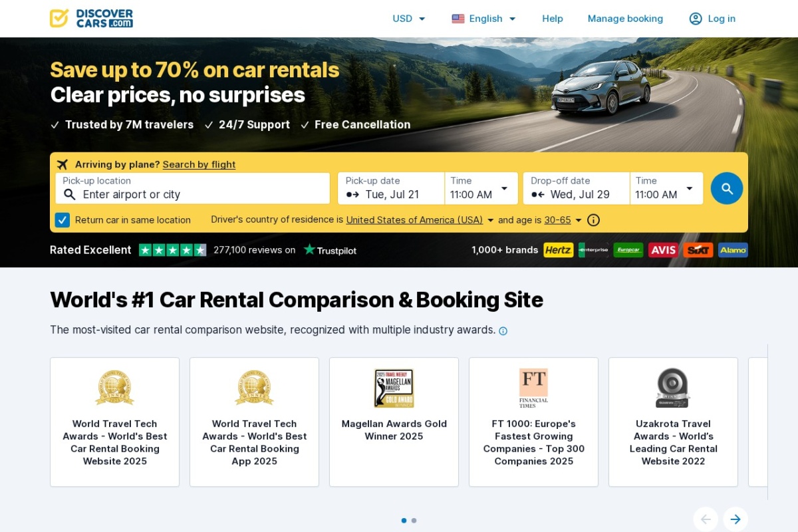Click Free Cancellation text
Screen dimensions: 798x532
click(362, 124)
